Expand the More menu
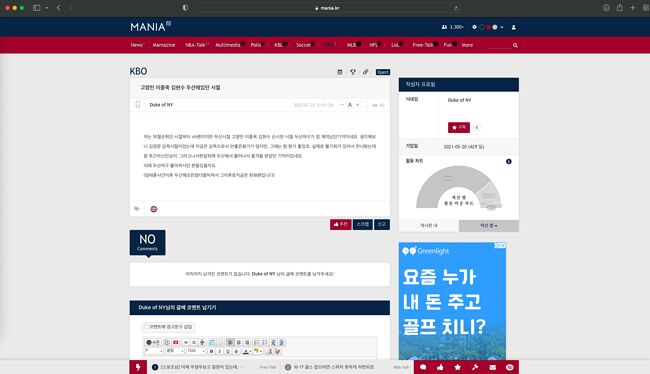This screenshot has width=650, height=374. [467, 45]
